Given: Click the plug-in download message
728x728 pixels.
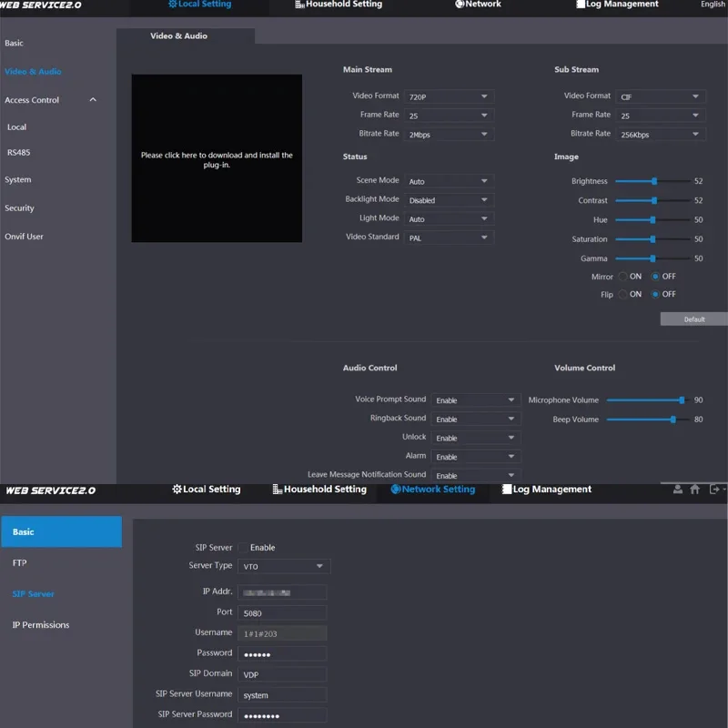Looking at the screenshot, I should click(217, 160).
